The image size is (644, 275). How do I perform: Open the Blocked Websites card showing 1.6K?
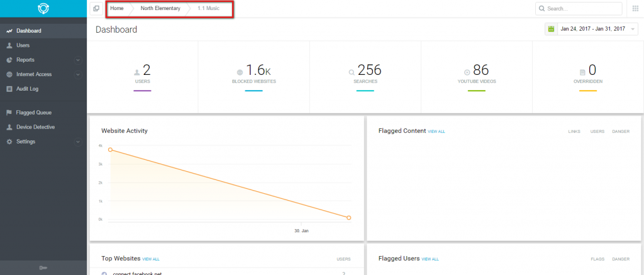pyautogui.click(x=254, y=77)
